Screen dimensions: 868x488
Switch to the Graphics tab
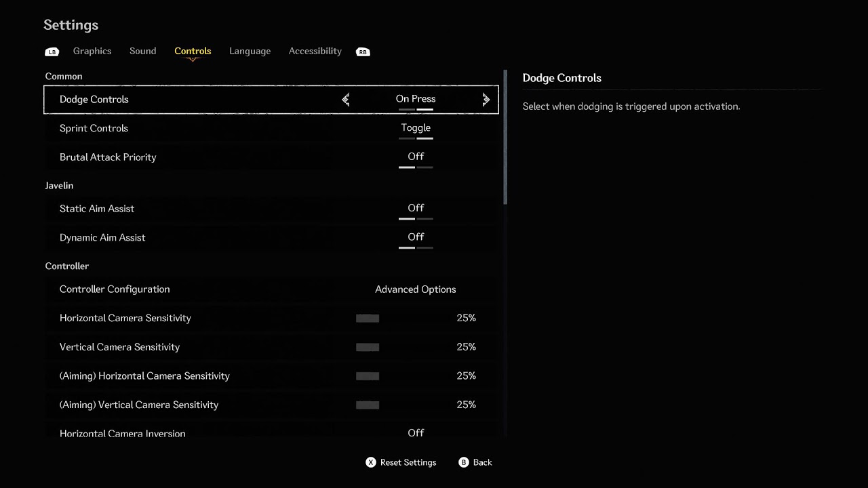pyautogui.click(x=92, y=51)
